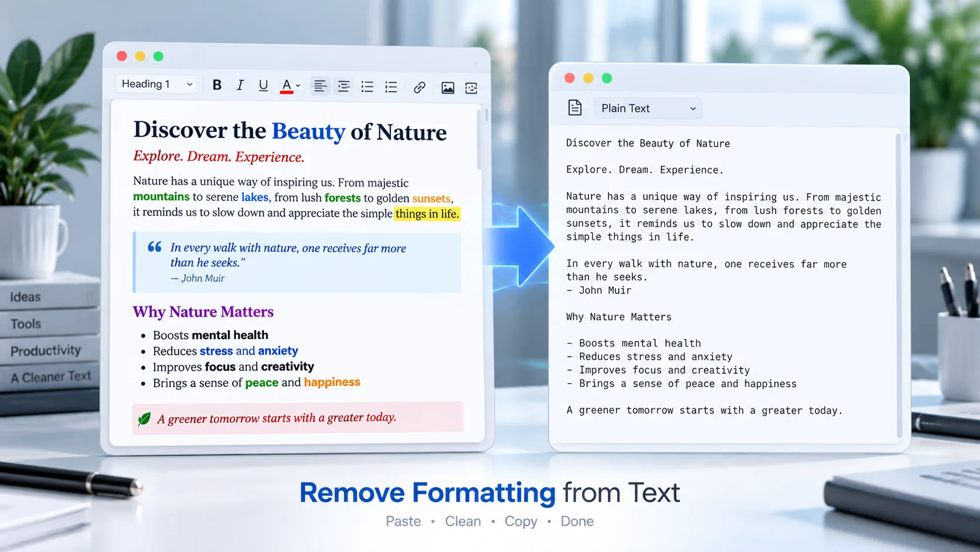Close the Plain Text window

click(570, 78)
